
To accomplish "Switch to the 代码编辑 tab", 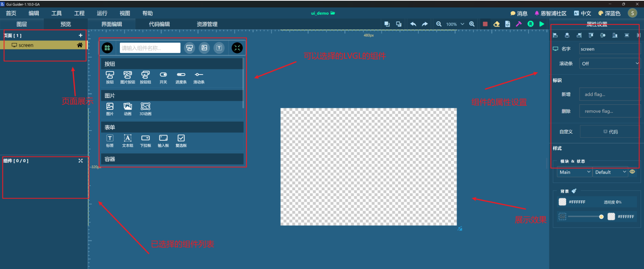I will pyautogui.click(x=159, y=24).
